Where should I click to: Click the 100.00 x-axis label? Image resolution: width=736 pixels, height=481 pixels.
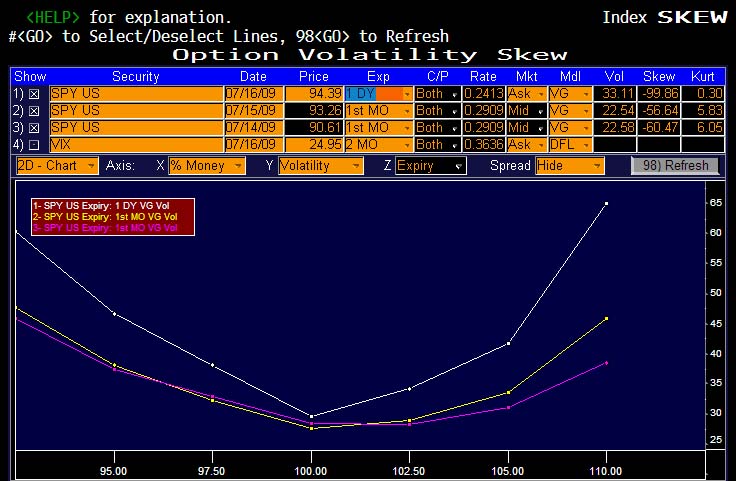click(311, 471)
